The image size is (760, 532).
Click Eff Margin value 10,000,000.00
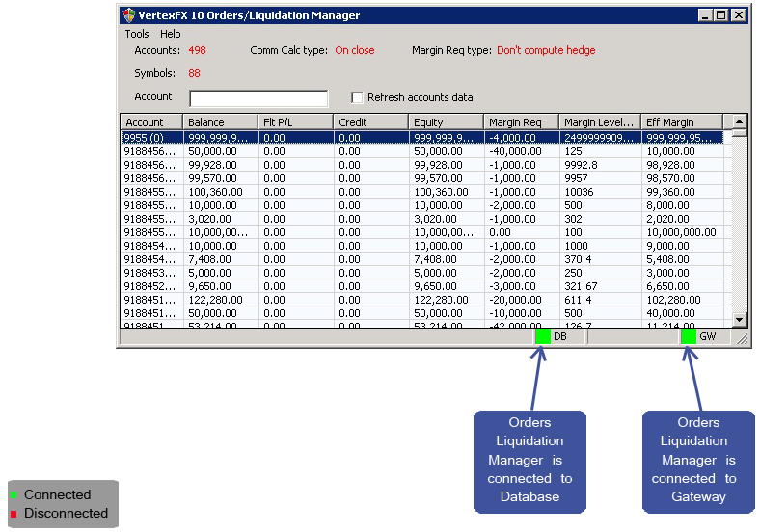pyautogui.click(x=681, y=232)
